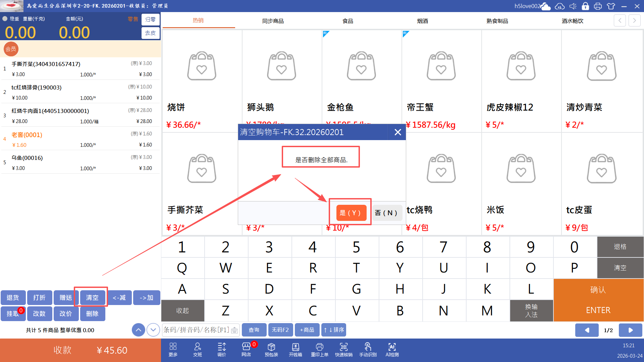Viewport: 644px width, 362px height.
Task: Expand order list with up chevron button
Action: click(139, 330)
